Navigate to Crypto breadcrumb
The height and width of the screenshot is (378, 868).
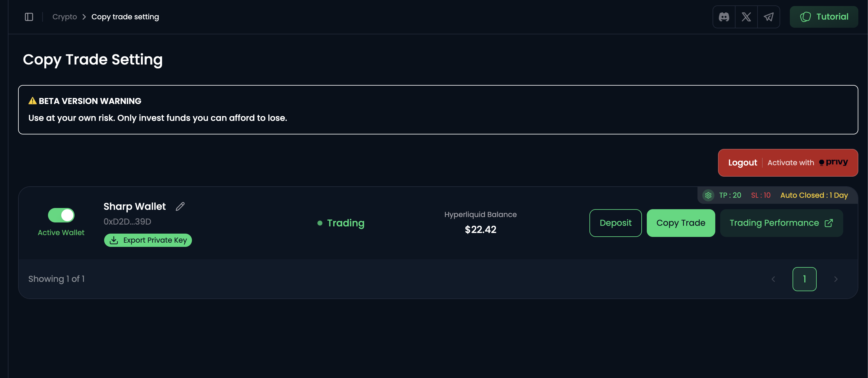65,17
